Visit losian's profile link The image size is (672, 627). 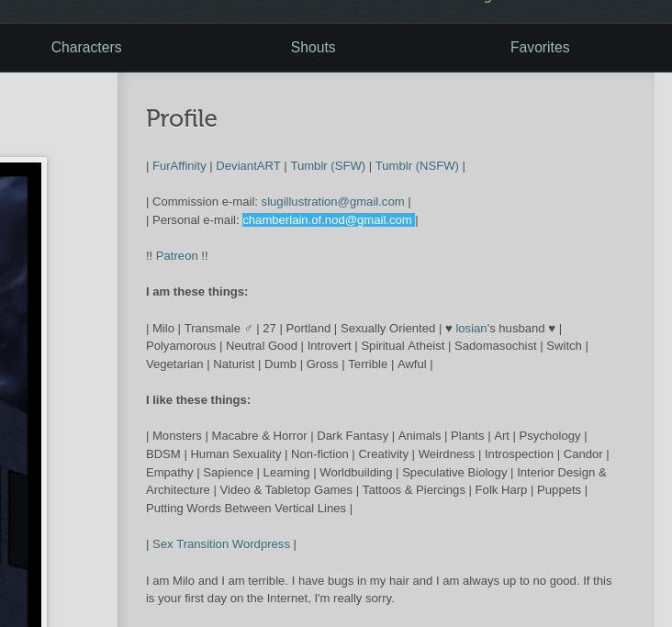pyautogui.click(x=471, y=329)
